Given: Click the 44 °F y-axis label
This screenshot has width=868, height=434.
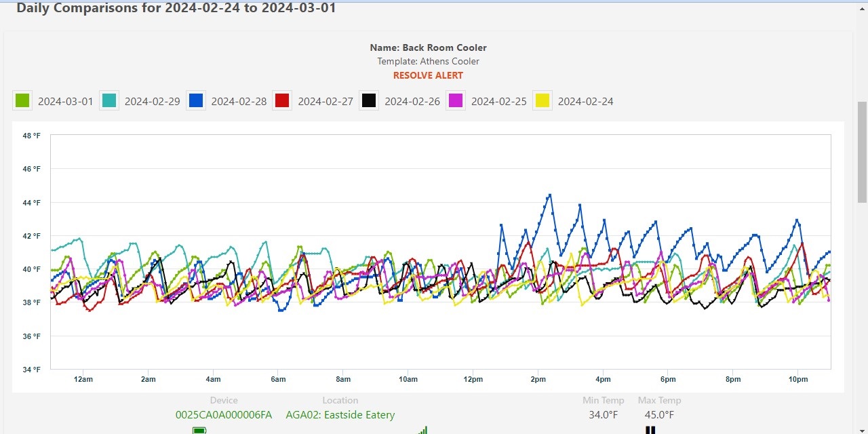Looking at the screenshot, I should 31,203.
